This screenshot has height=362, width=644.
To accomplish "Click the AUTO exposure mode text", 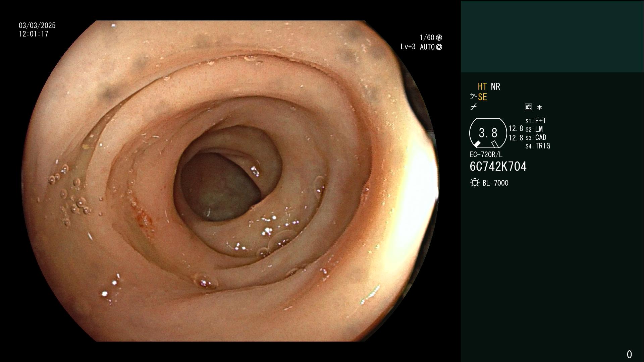I will pyautogui.click(x=427, y=47).
